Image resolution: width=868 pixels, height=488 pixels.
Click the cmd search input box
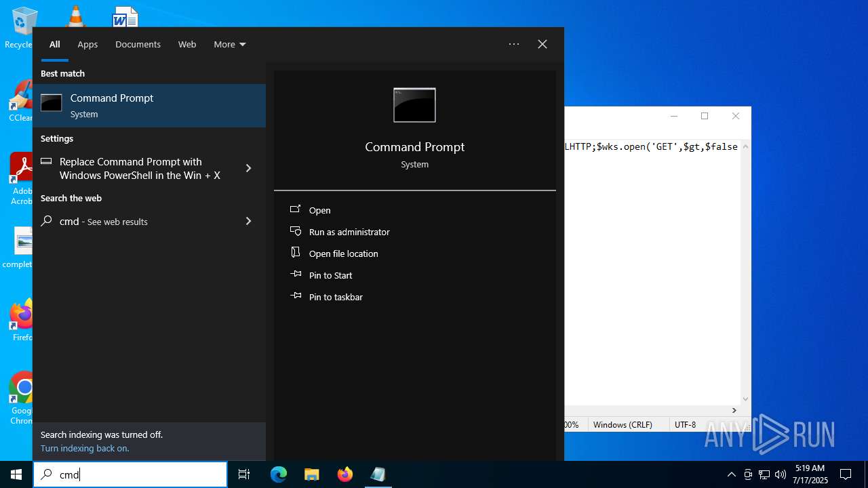pyautogui.click(x=130, y=474)
